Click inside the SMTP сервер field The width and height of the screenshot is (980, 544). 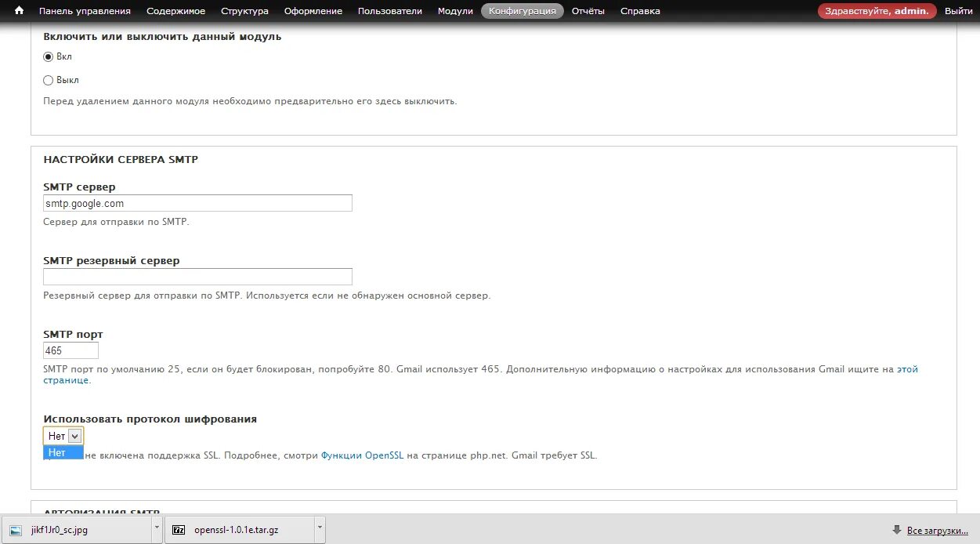pos(197,202)
